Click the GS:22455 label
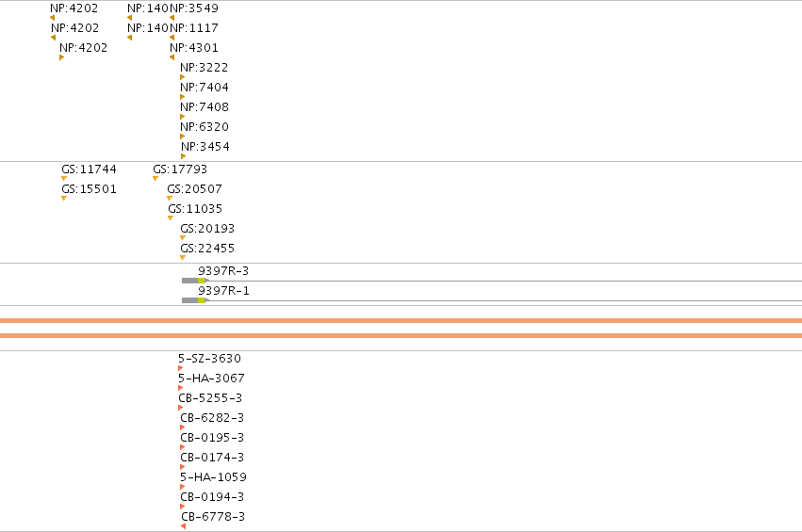Image resolution: width=802 pixels, height=532 pixels. (207, 249)
